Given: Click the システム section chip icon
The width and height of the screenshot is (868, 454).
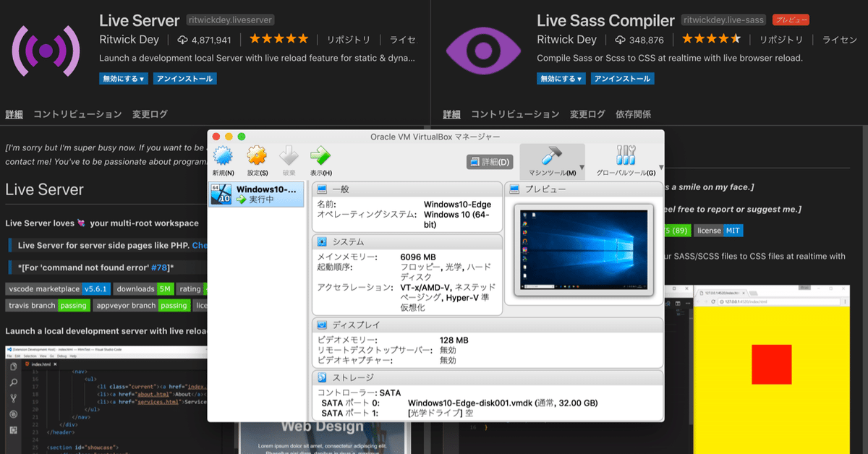Looking at the screenshot, I should point(323,241).
